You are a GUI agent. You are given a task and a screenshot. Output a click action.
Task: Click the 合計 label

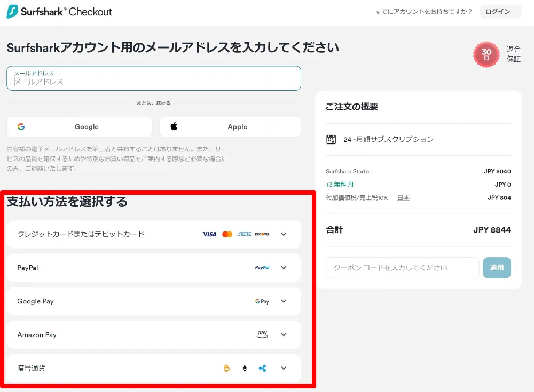pos(334,230)
